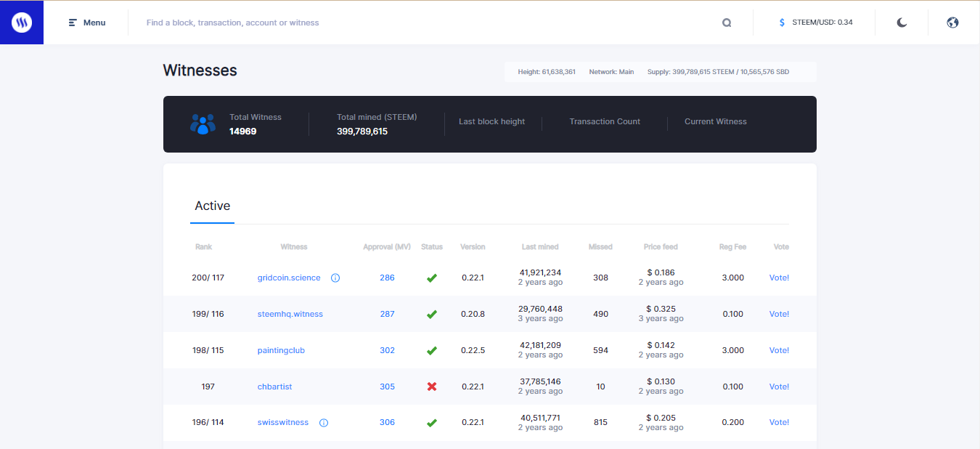Viewport: 980px width, 449px height.
Task: Open chbartist witness page
Action: [274, 387]
